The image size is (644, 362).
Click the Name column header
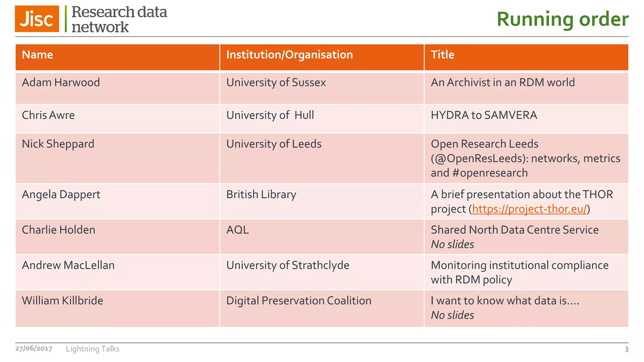(117, 57)
